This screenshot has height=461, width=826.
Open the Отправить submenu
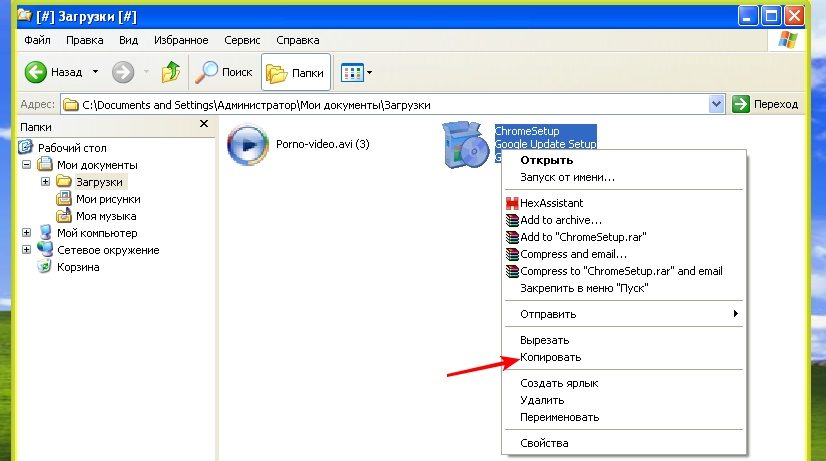(624, 314)
